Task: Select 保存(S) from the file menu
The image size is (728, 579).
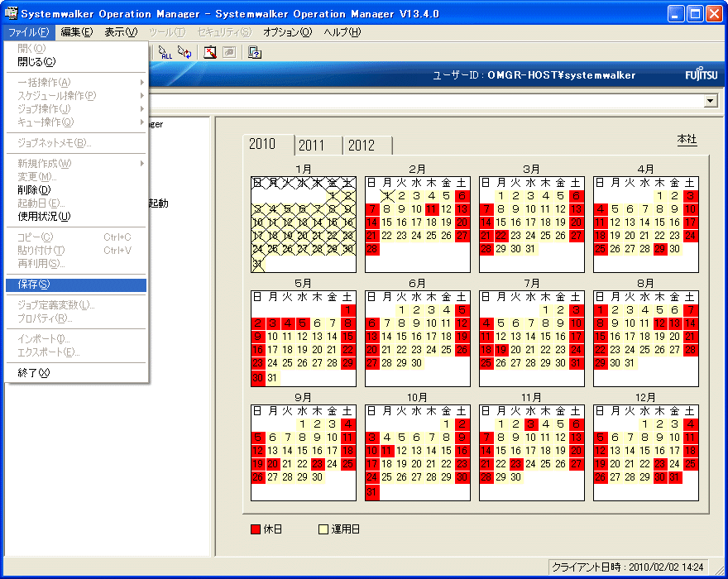Action: click(76, 285)
